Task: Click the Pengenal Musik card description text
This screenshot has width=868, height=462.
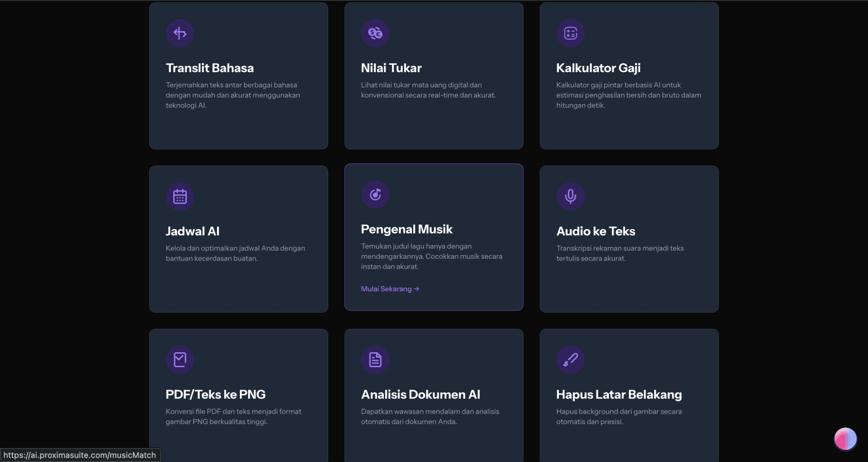Action: 432,257
